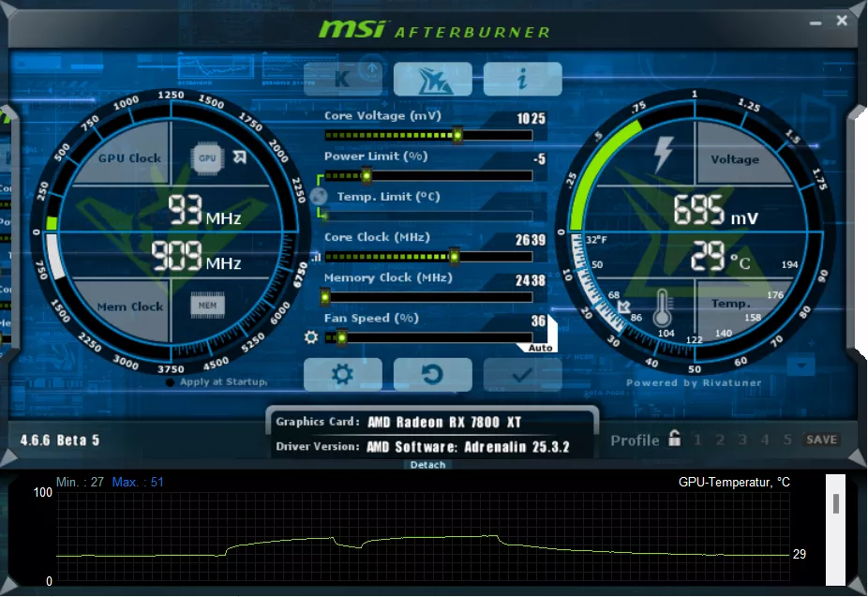Click the SAVE profile button
Screen dimensions: 868x597
coord(821,440)
